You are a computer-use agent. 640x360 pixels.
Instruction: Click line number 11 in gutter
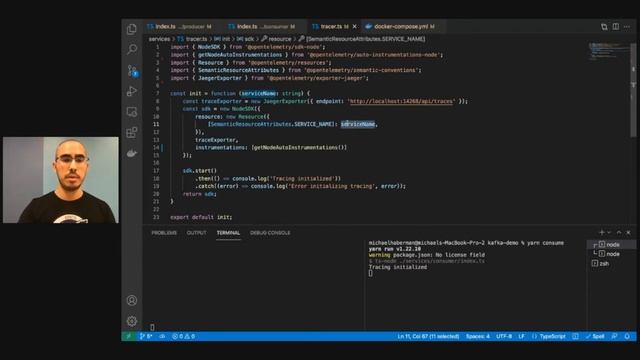156,124
